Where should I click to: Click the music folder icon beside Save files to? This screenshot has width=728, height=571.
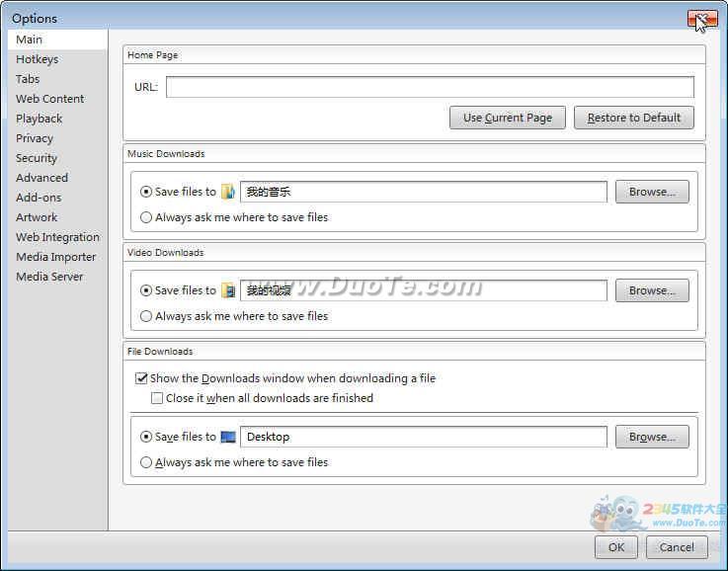coord(228,192)
